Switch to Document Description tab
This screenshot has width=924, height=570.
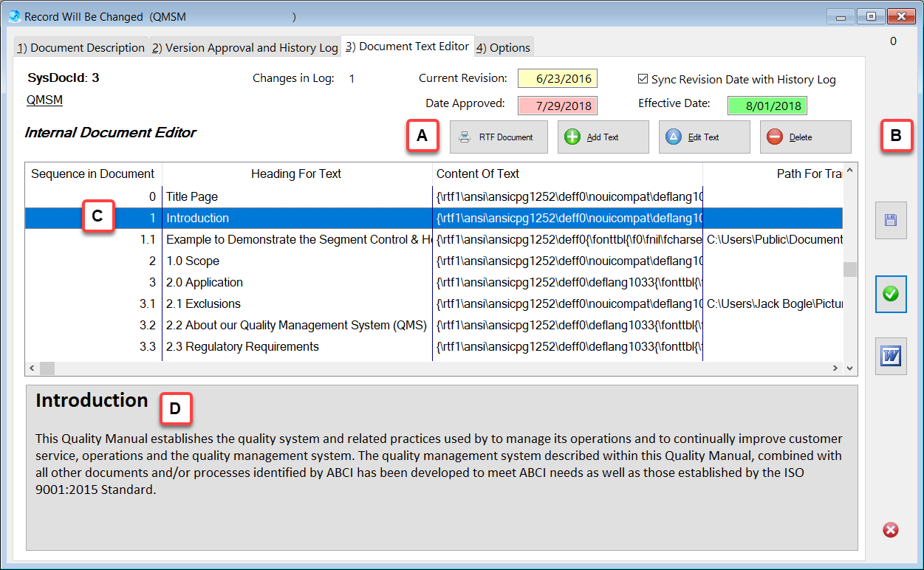[81, 48]
